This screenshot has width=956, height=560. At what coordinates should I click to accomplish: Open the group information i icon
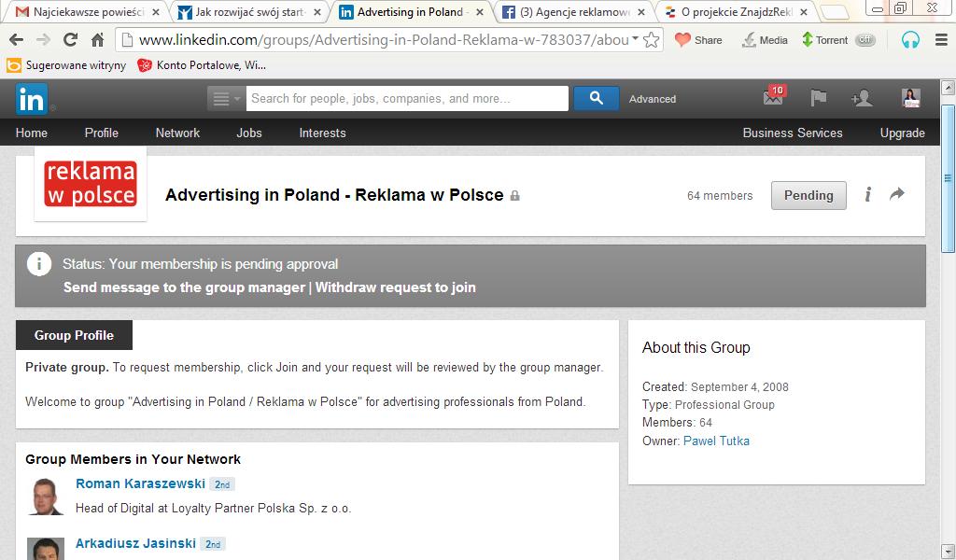click(867, 194)
